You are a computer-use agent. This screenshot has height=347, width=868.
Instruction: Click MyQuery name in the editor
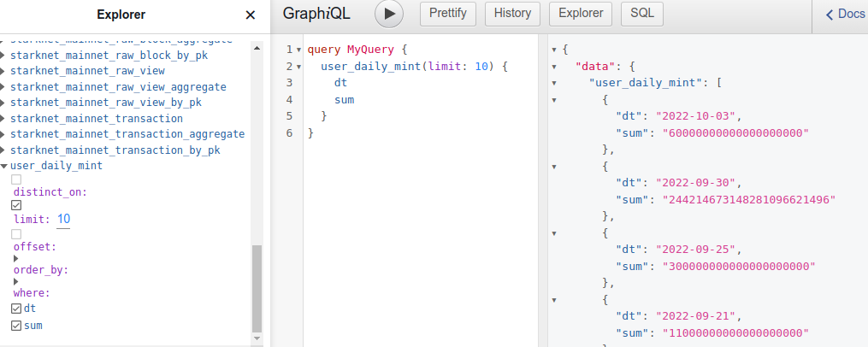click(370, 50)
